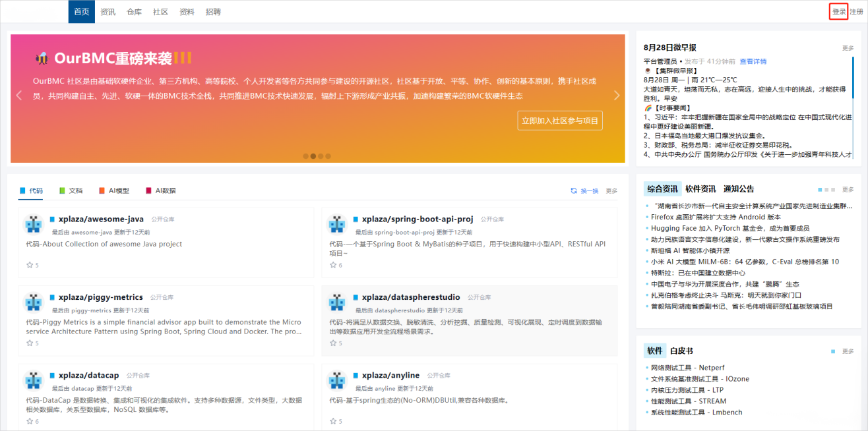Click the star icon under xplaza/awesome-java

pos(29,265)
